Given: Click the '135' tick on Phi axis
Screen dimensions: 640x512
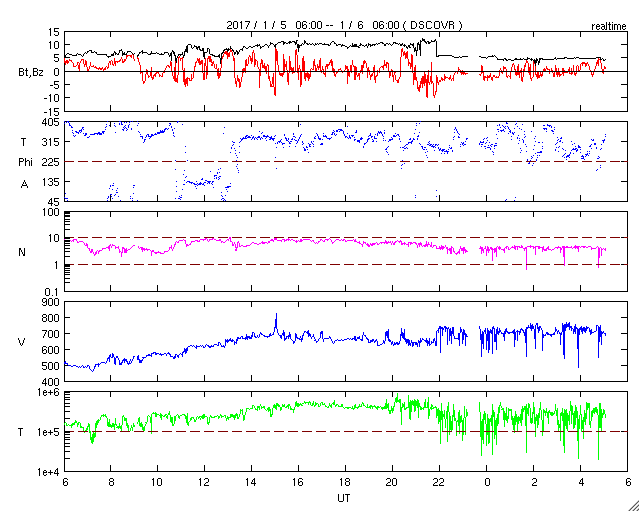Looking at the screenshot, I should (51, 181).
